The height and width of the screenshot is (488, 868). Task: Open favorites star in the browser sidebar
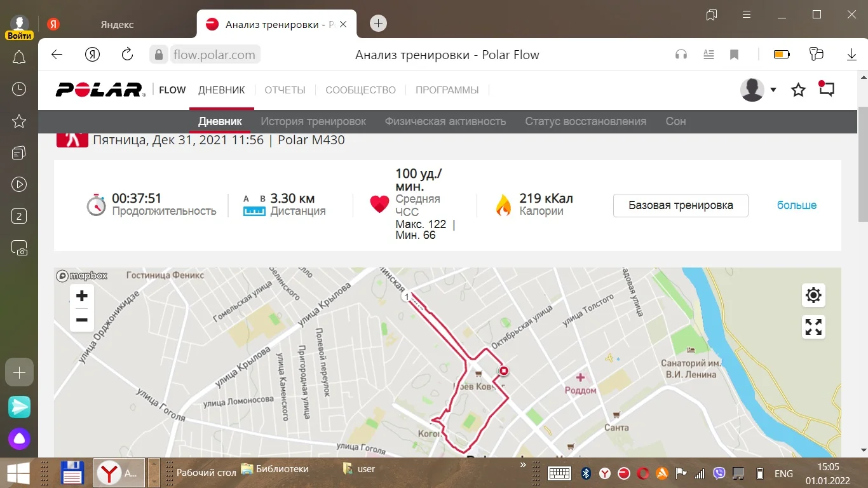coord(19,121)
